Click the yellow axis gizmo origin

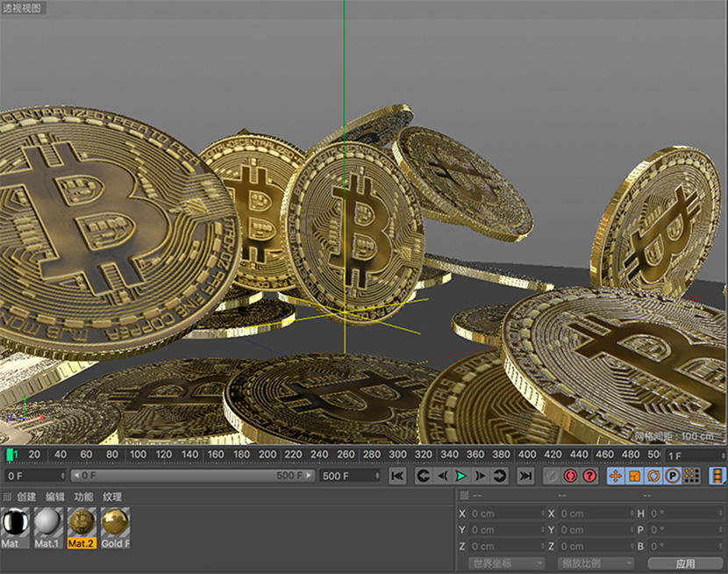pyautogui.click(x=345, y=312)
